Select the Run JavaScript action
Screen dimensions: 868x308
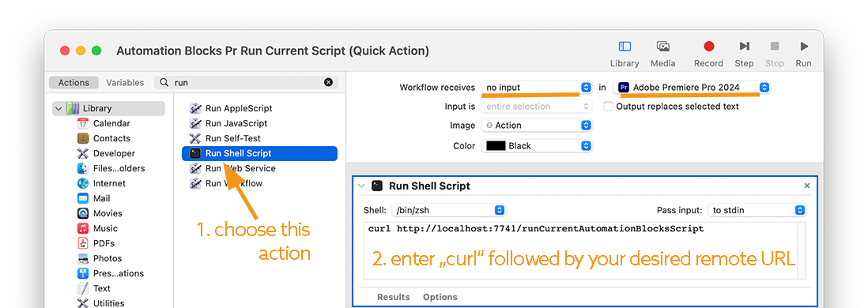[229, 123]
